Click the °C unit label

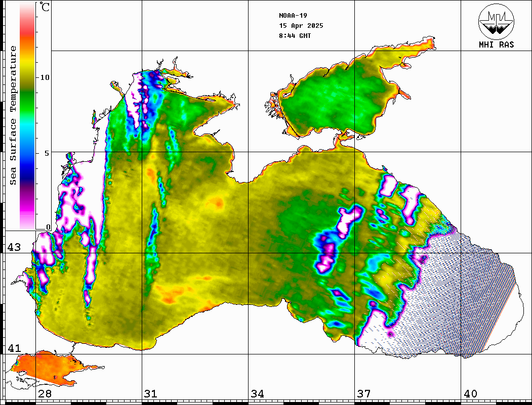coord(45,7)
